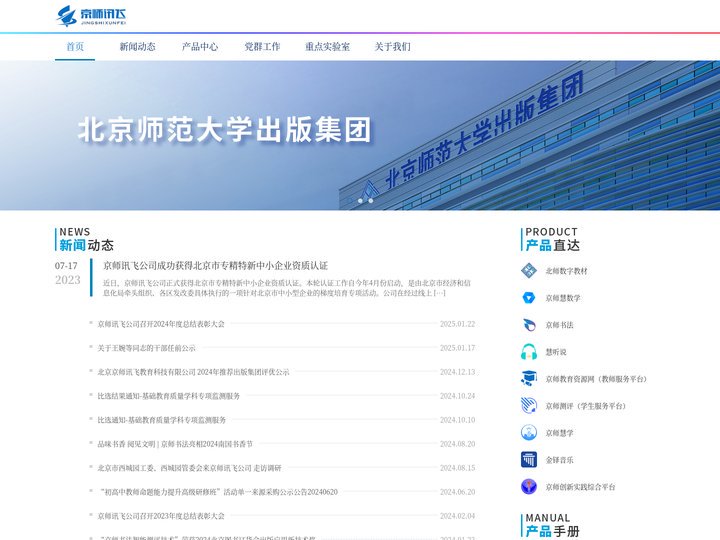Screen dimensions: 720x540
Task: Click the 北京师范大学出版集团 banner image
Action: click(x=360, y=135)
